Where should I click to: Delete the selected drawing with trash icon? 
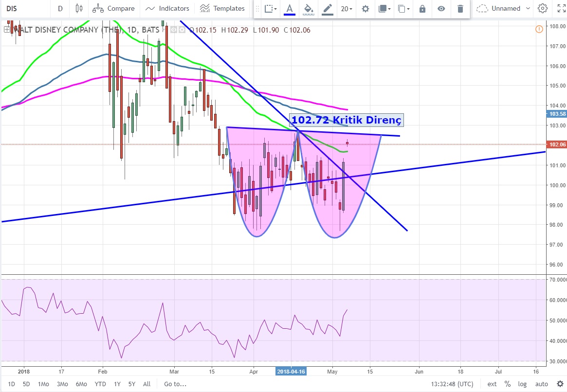(460, 9)
